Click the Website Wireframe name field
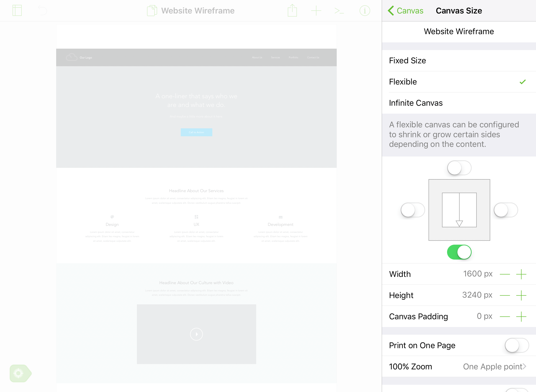The image size is (536, 392). point(458,31)
